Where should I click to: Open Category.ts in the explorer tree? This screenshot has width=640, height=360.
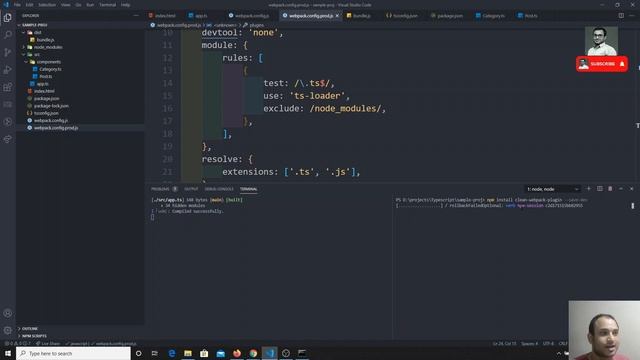pos(50,69)
